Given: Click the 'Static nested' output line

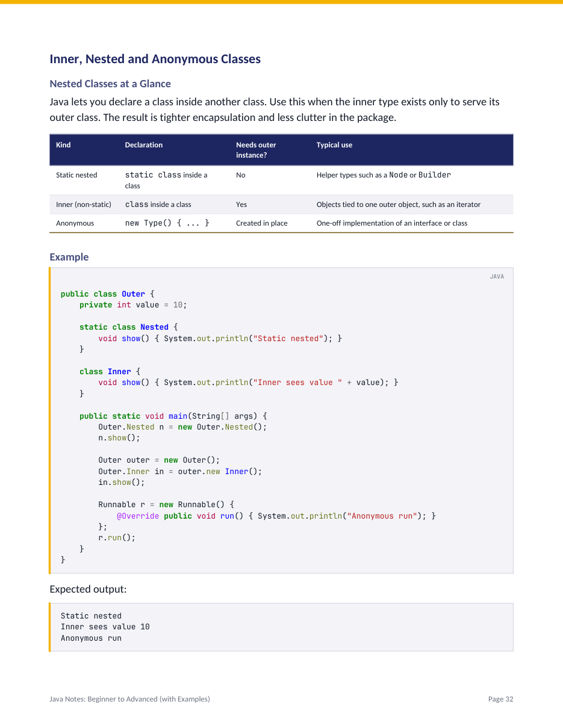Looking at the screenshot, I should pos(91,616).
